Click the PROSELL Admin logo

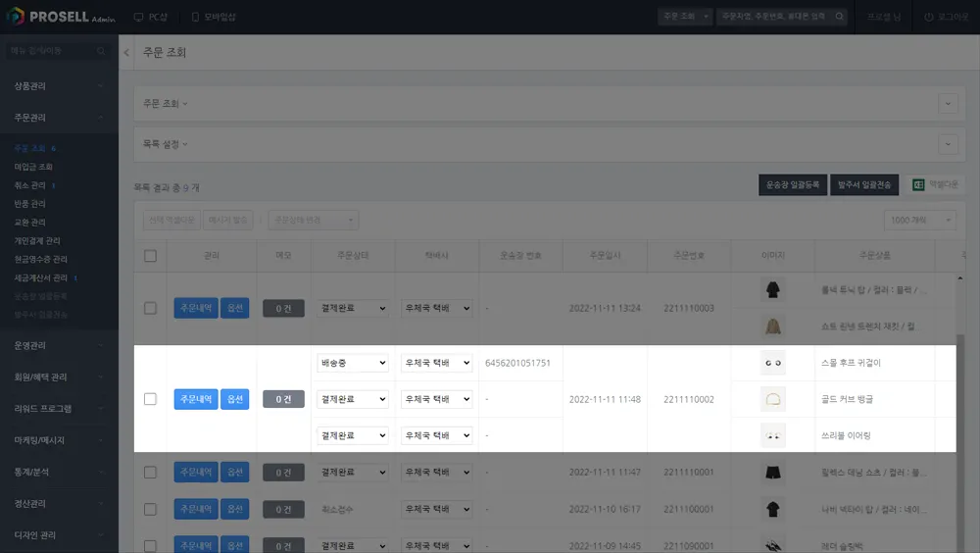[61, 17]
